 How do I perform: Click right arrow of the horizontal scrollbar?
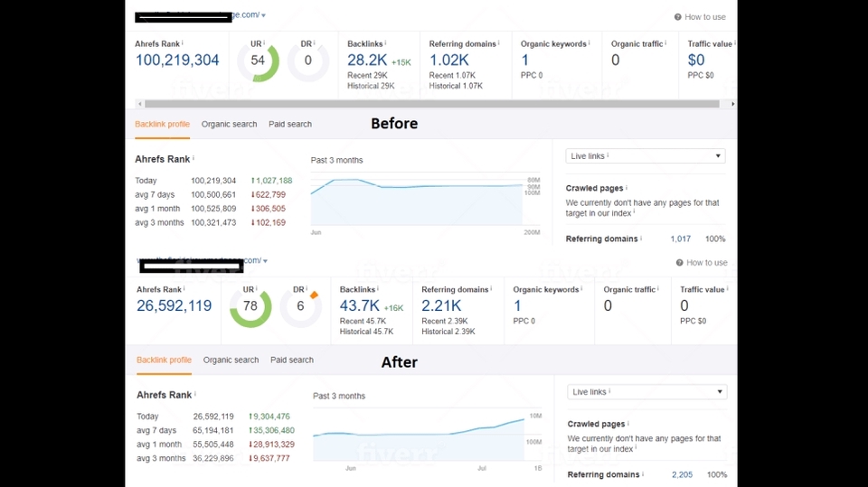[x=732, y=104]
